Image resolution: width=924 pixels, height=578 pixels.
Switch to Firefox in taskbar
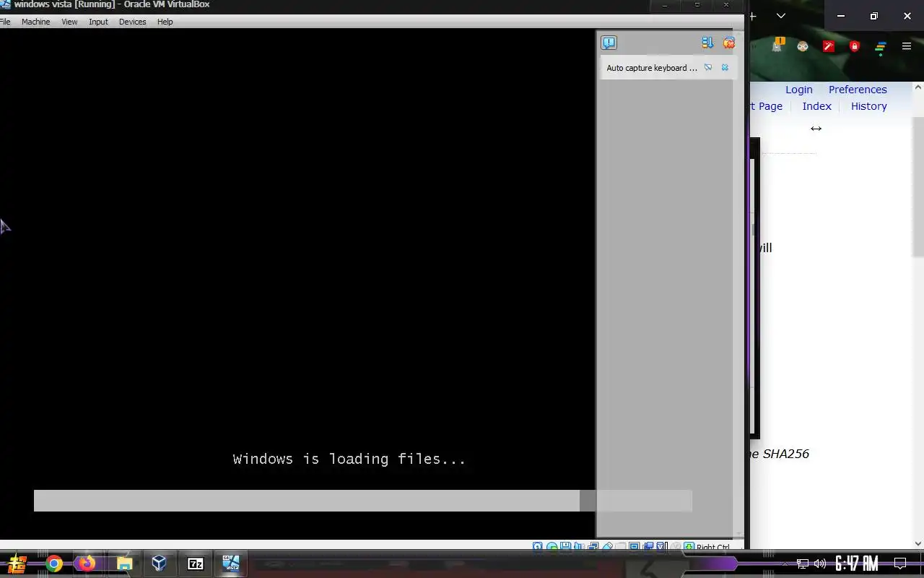click(x=87, y=563)
